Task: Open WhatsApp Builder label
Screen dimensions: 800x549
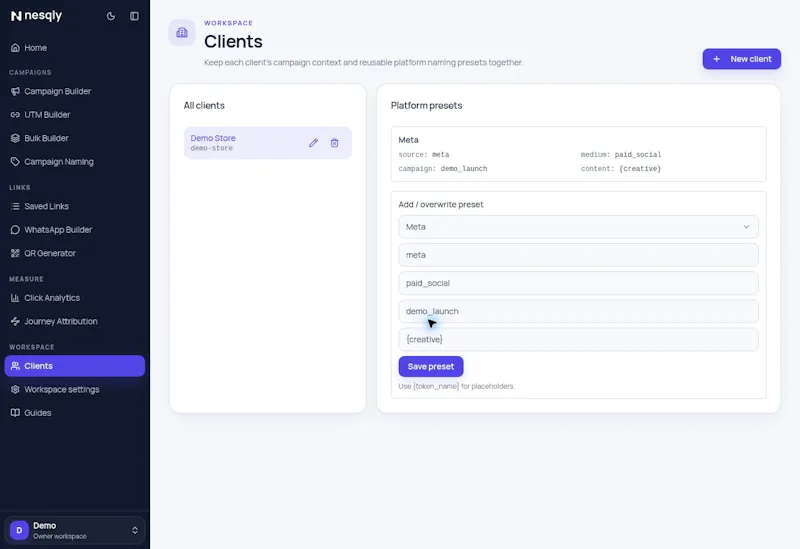Action: pos(58,230)
